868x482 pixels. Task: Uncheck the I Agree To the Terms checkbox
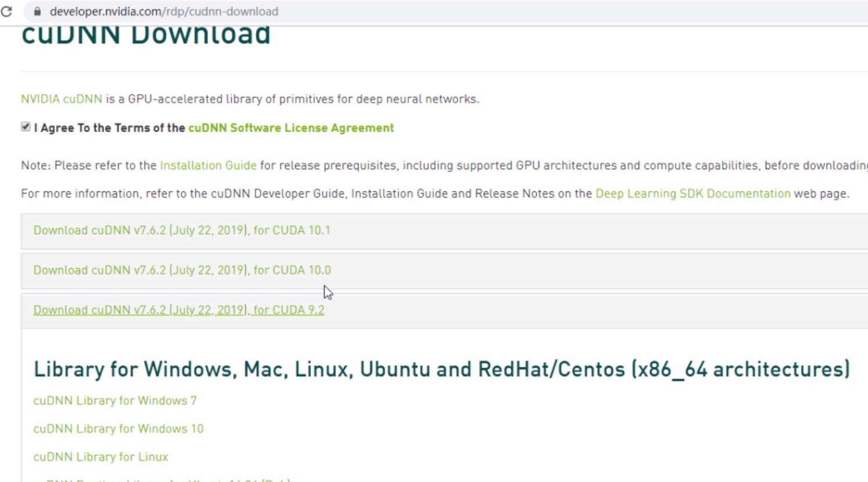pyautogui.click(x=26, y=127)
